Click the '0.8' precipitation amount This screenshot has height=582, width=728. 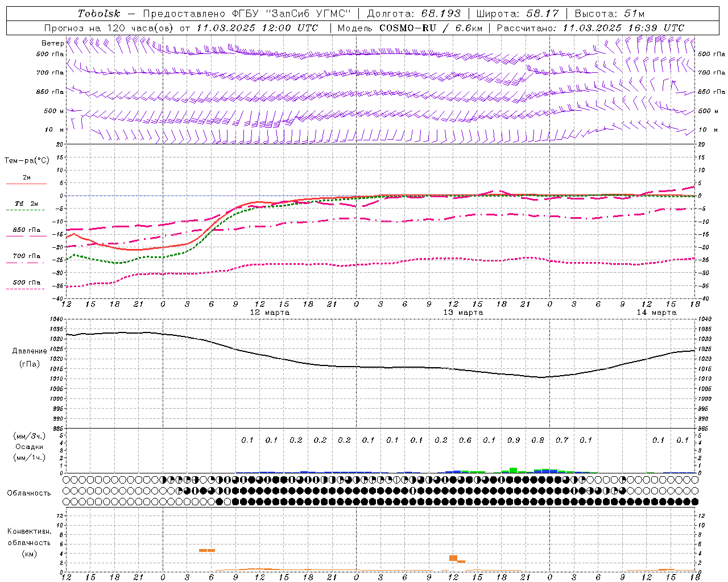coord(537,440)
